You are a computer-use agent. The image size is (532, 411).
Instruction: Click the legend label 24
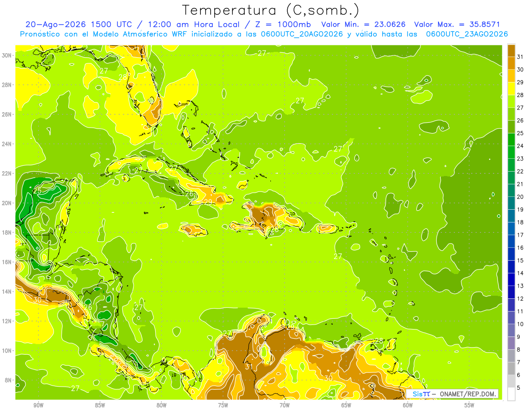click(x=520, y=146)
